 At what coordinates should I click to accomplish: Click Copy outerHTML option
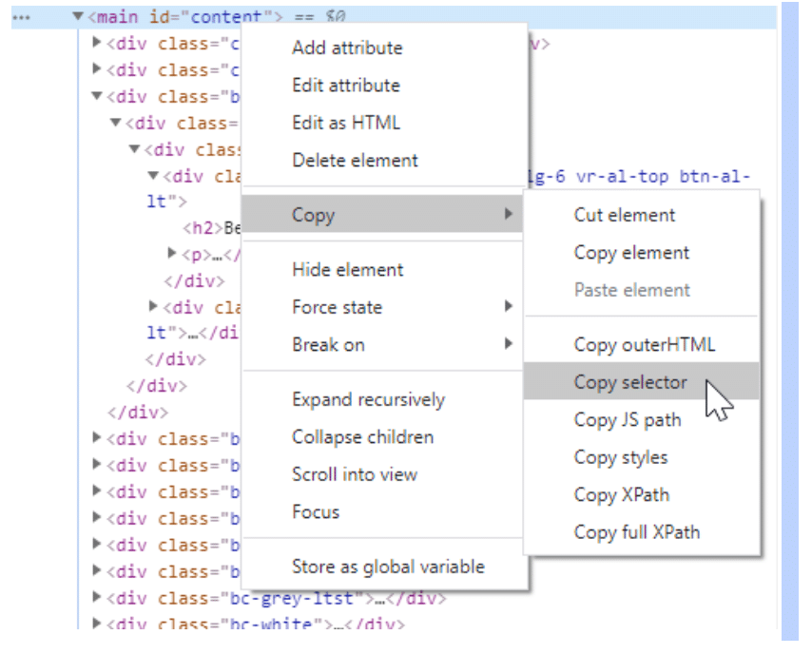[x=644, y=345]
